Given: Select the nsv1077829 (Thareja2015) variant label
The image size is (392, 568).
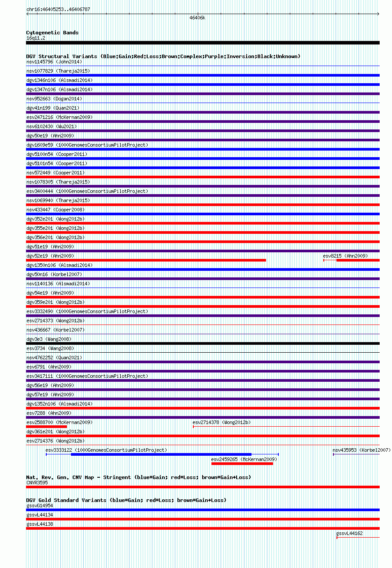Looking at the screenshot, I should click(58, 71).
